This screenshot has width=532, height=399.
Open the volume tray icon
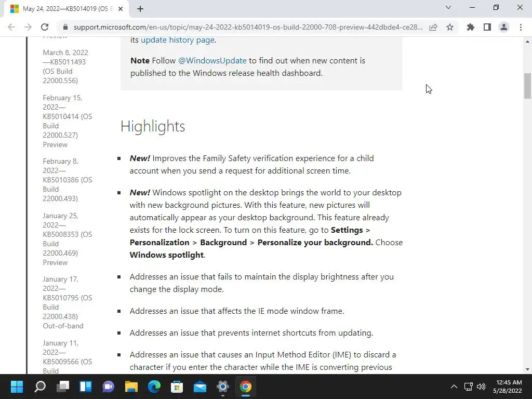pyautogui.click(x=481, y=387)
